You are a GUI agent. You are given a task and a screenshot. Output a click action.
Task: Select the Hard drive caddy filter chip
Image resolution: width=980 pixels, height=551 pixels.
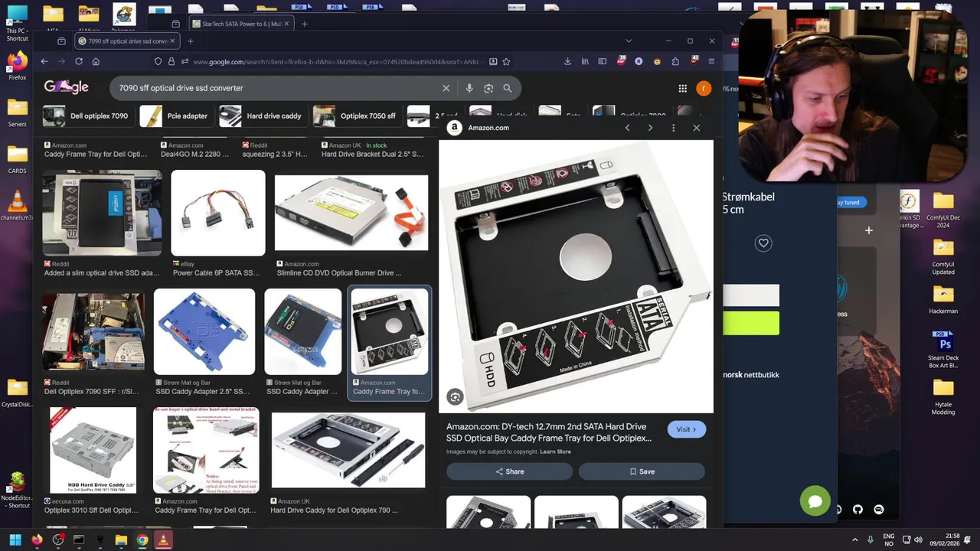click(263, 116)
